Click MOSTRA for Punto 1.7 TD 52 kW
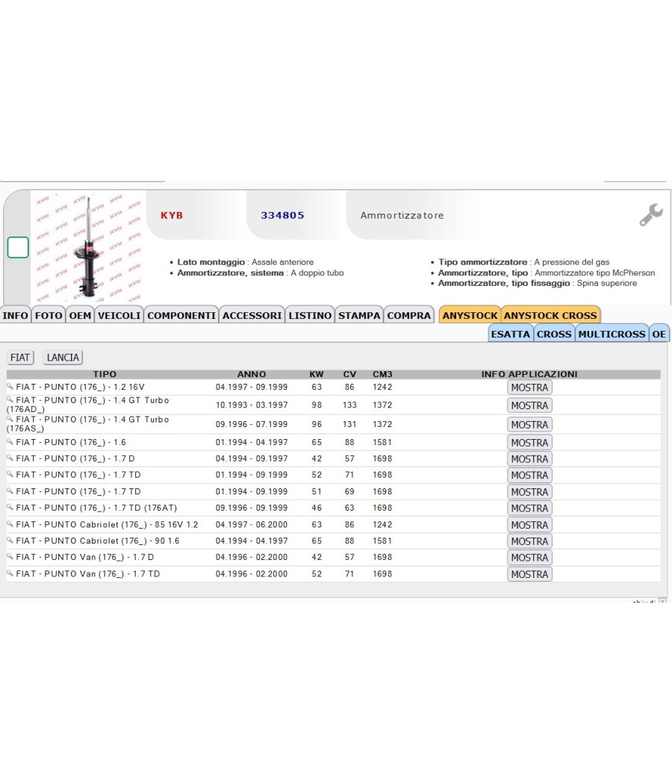This screenshot has width=672, height=784. click(x=529, y=475)
